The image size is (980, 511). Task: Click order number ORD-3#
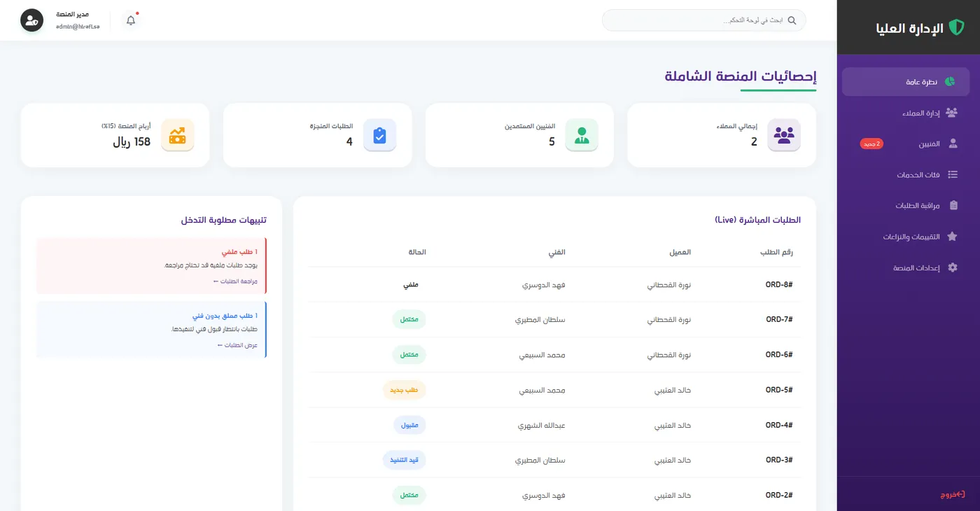coord(779,460)
